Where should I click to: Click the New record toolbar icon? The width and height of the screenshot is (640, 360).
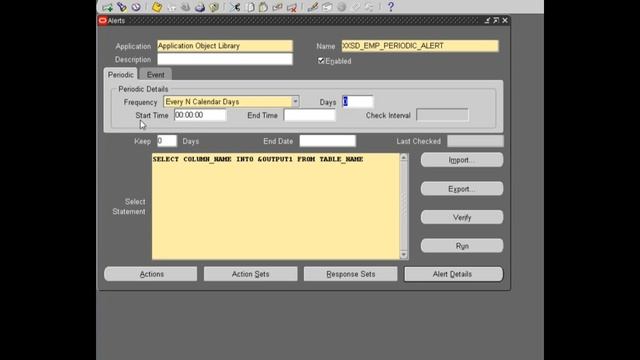[107, 7]
